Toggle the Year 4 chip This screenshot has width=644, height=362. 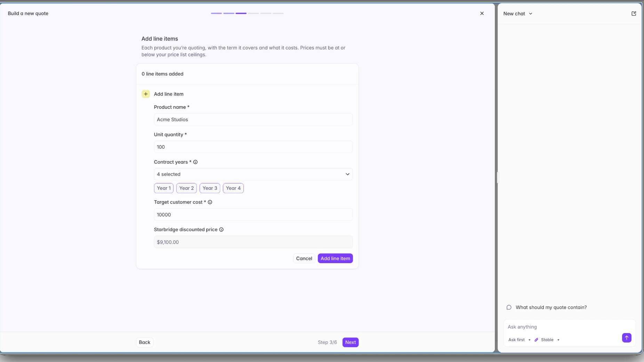233,188
